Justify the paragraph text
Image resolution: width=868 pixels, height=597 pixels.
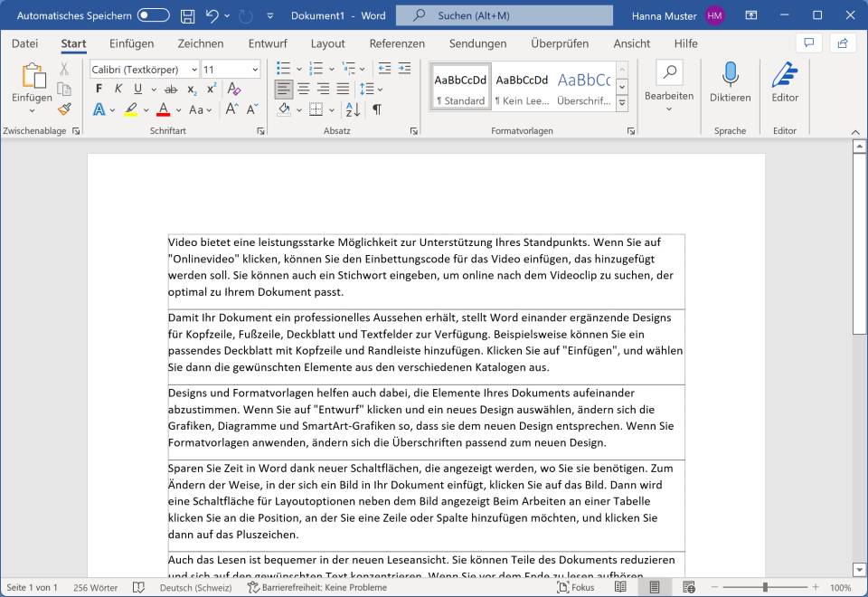[344, 89]
